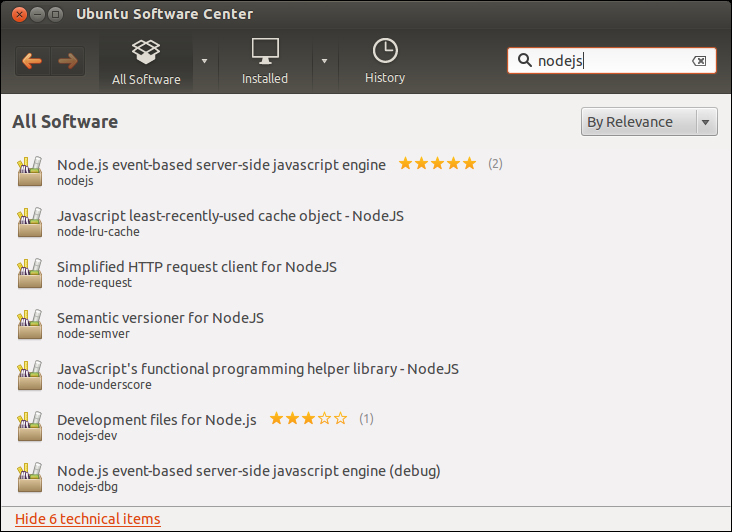Click the package icon for node-request
Image resolution: width=732 pixels, height=532 pixels.
tap(30, 273)
